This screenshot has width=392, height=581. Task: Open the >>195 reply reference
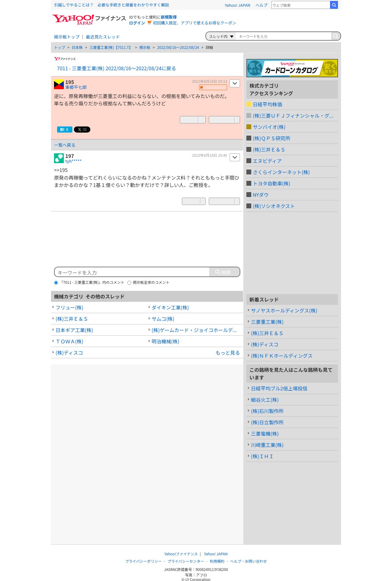point(61,170)
